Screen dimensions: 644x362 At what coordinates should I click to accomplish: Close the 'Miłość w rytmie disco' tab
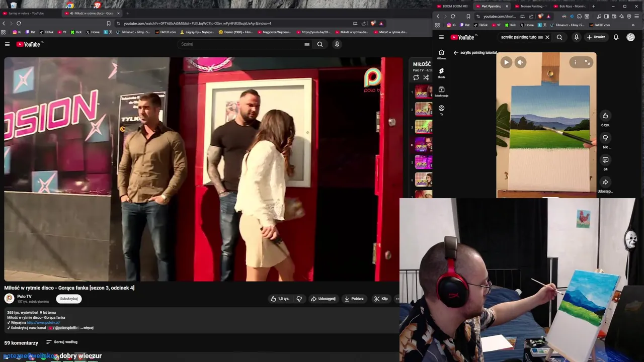118,13
